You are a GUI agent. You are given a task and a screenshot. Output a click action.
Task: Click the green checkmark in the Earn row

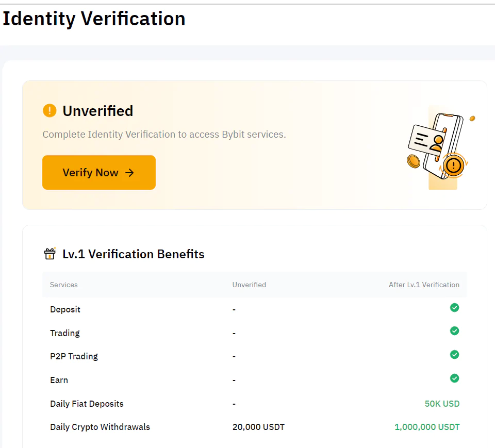[x=454, y=378]
